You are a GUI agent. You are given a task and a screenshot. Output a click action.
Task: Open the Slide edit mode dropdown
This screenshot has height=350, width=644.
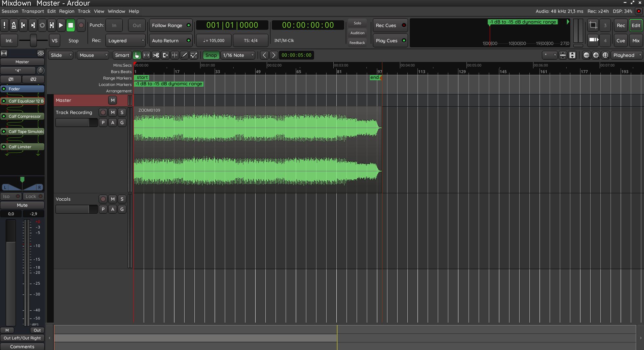coord(61,55)
